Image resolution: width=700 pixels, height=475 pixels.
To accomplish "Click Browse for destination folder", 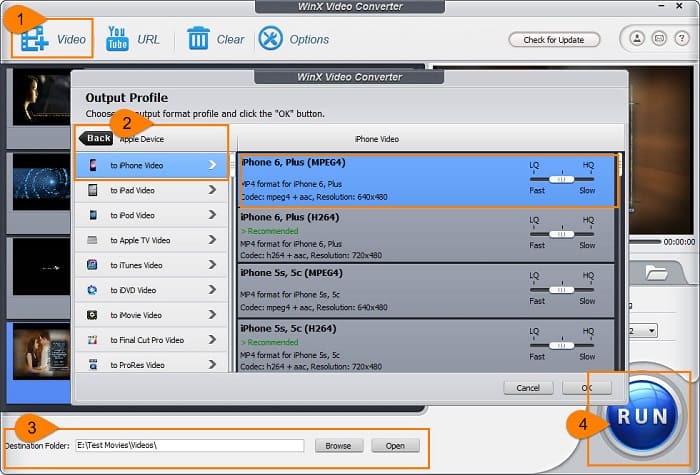I will click(x=339, y=446).
